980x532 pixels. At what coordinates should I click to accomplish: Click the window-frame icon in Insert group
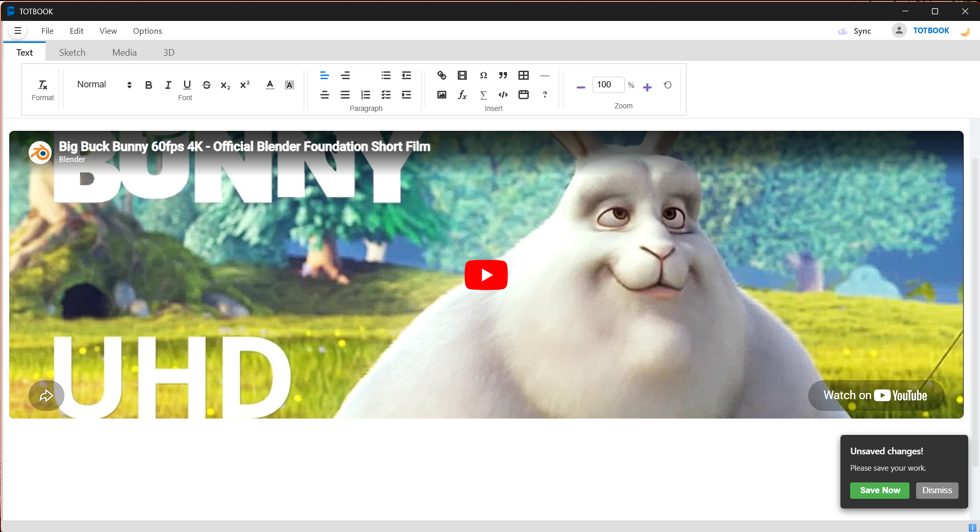pos(523,95)
